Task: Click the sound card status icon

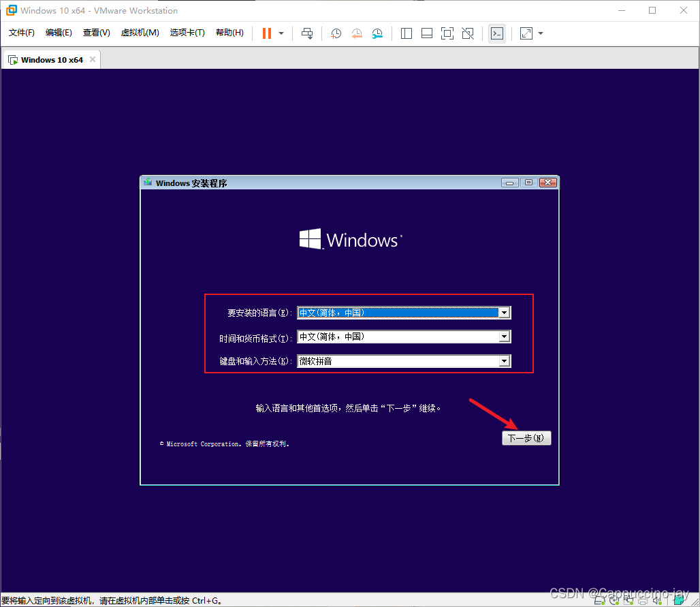Action: [x=657, y=601]
